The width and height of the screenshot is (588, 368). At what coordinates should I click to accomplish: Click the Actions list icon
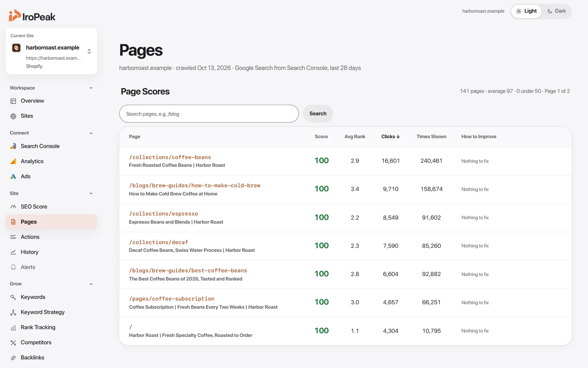pyautogui.click(x=13, y=237)
